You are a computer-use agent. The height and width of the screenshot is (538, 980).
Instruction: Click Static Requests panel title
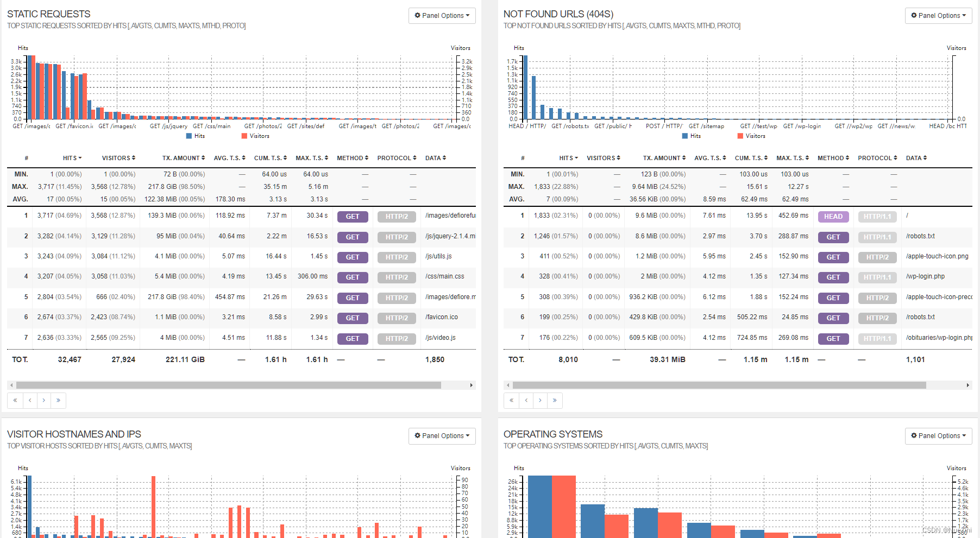[49, 14]
